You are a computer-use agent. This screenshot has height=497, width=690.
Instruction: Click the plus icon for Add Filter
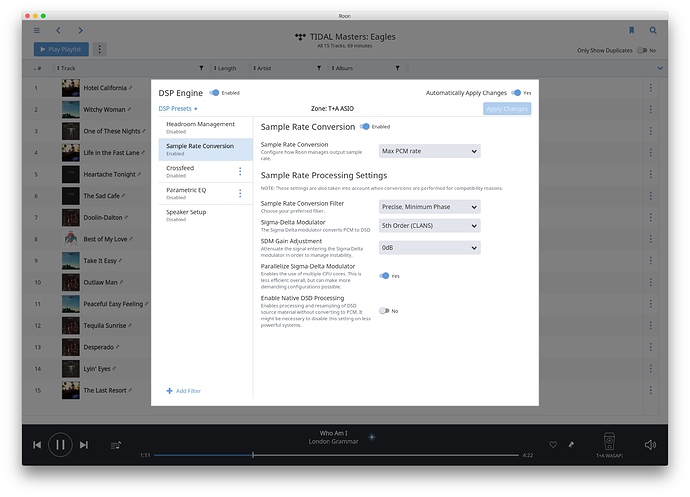(169, 391)
